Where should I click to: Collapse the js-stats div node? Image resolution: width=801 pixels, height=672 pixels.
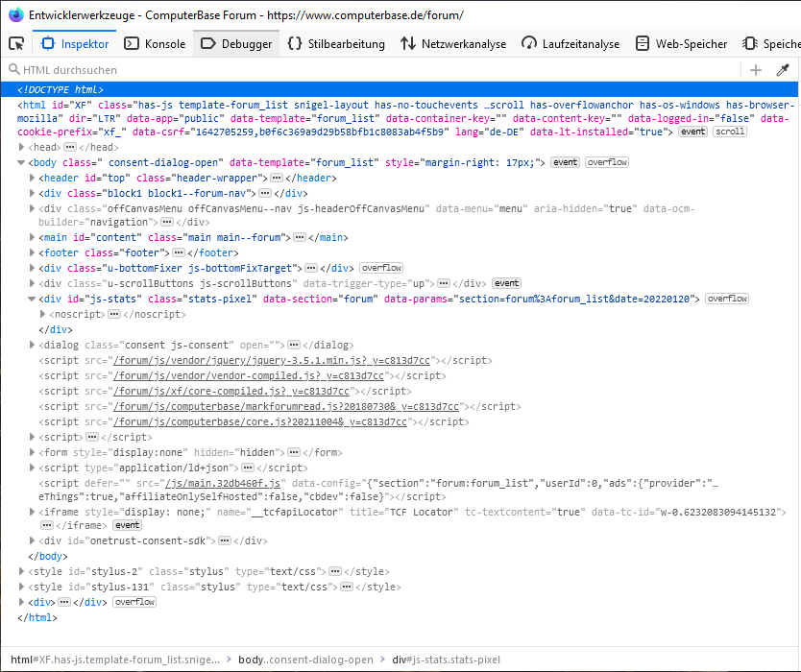point(34,299)
